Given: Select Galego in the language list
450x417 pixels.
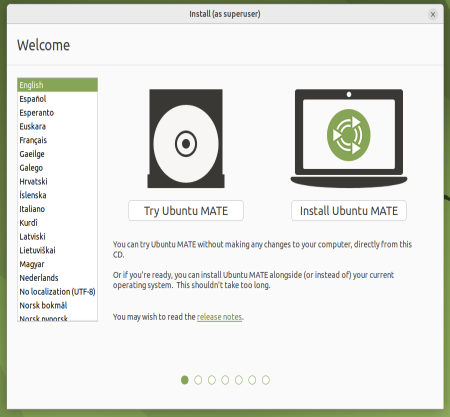Looking at the screenshot, I should (x=57, y=168).
